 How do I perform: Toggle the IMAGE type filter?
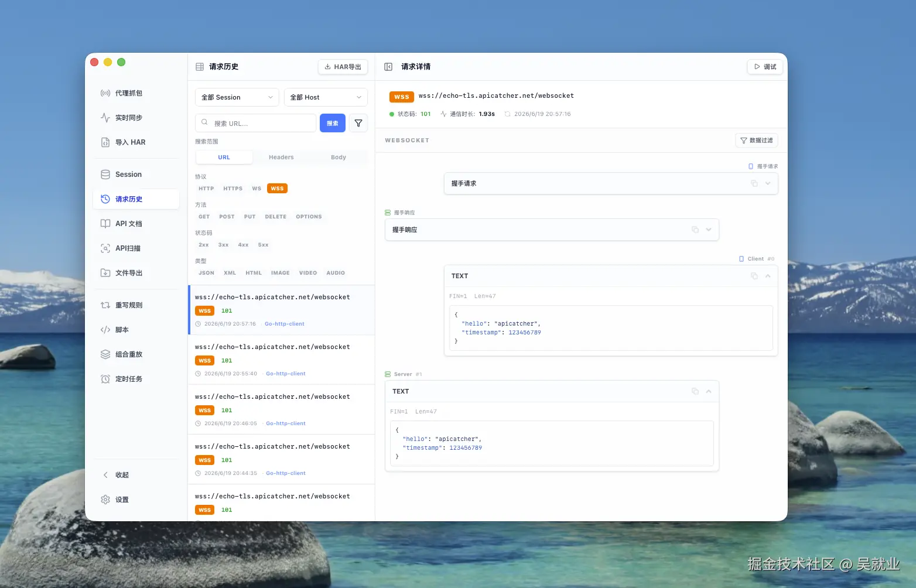coord(281,273)
